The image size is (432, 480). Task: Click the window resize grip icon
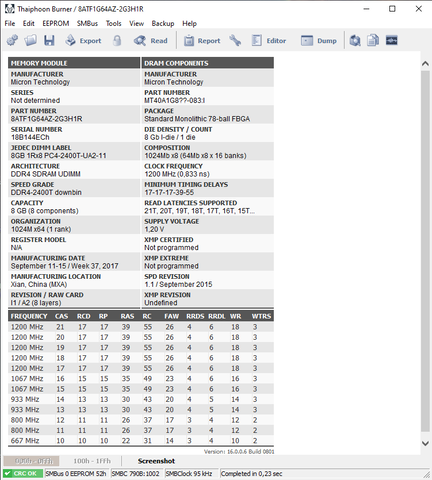tap(426, 474)
